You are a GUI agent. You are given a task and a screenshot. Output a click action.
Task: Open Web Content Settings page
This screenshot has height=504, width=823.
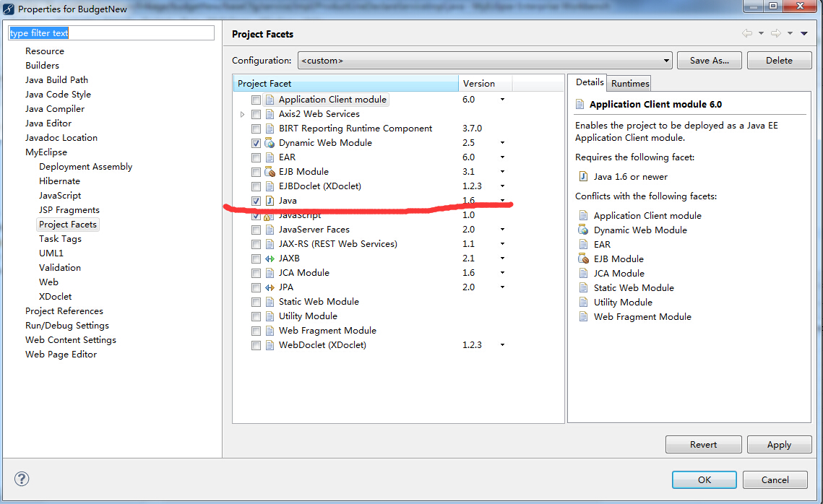[71, 340]
